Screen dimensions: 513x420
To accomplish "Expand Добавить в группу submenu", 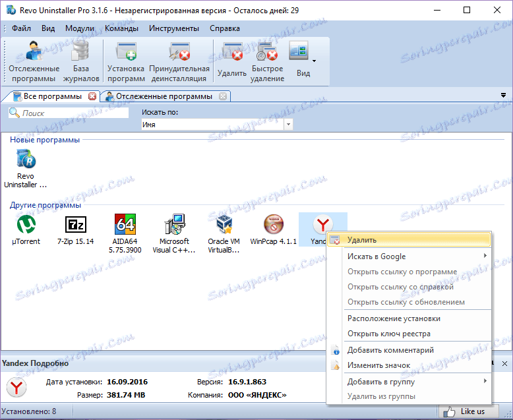I will 409,381.
